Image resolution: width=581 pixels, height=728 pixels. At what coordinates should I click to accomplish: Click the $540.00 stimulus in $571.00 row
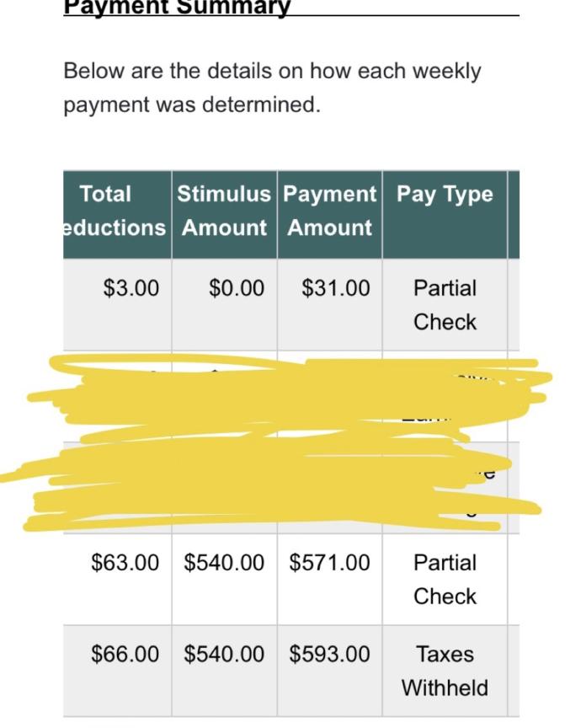pyautogui.click(x=225, y=579)
